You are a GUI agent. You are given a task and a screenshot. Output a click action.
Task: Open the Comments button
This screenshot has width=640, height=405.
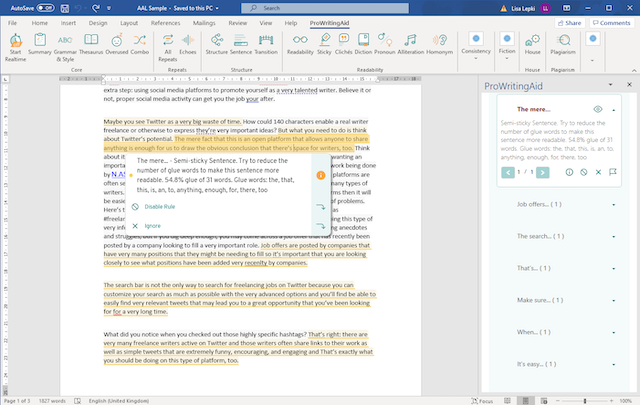pyautogui.click(x=611, y=23)
